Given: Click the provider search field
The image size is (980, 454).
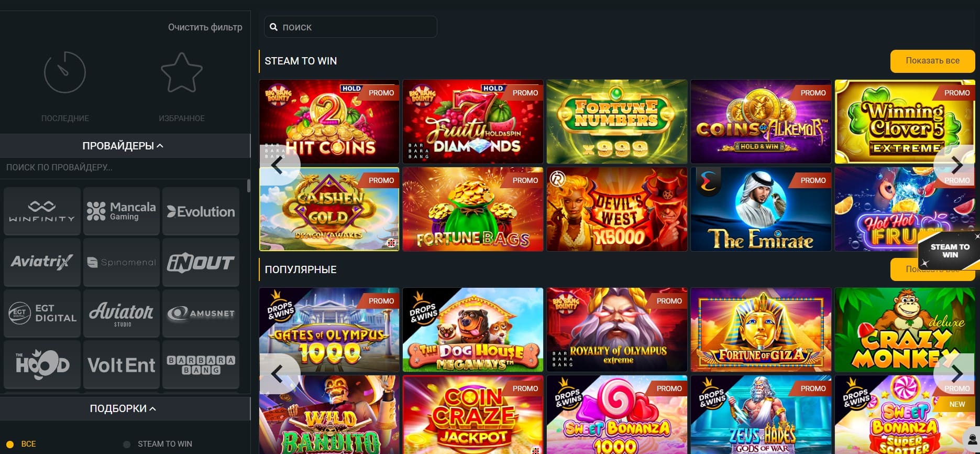Looking at the screenshot, I should click(124, 168).
